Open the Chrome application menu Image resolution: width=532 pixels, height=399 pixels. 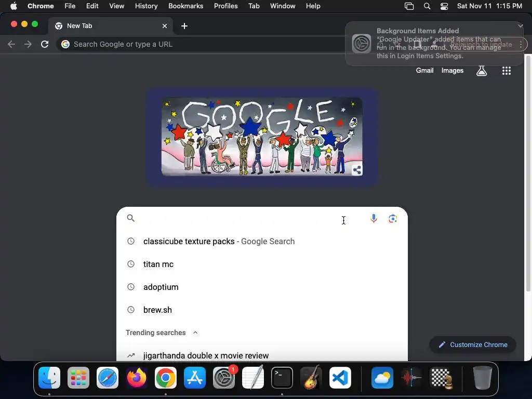point(41,6)
